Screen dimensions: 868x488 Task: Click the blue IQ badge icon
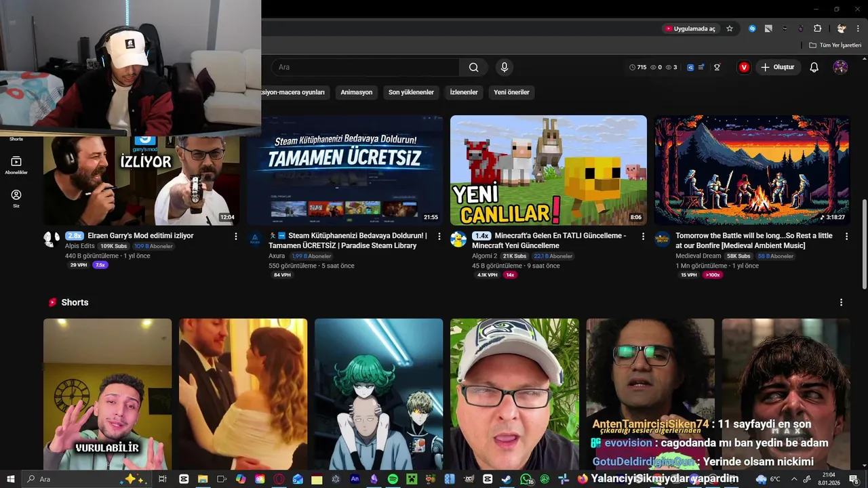tap(691, 67)
